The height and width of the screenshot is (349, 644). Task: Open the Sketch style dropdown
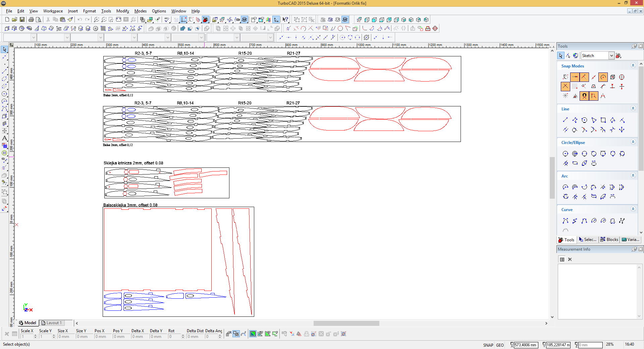point(611,56)
